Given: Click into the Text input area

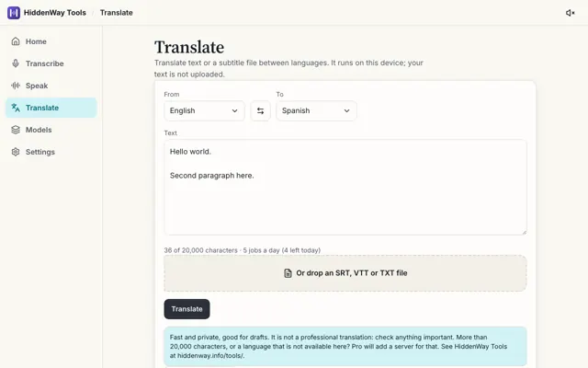Looking at the screenshot, I should 345,188.
